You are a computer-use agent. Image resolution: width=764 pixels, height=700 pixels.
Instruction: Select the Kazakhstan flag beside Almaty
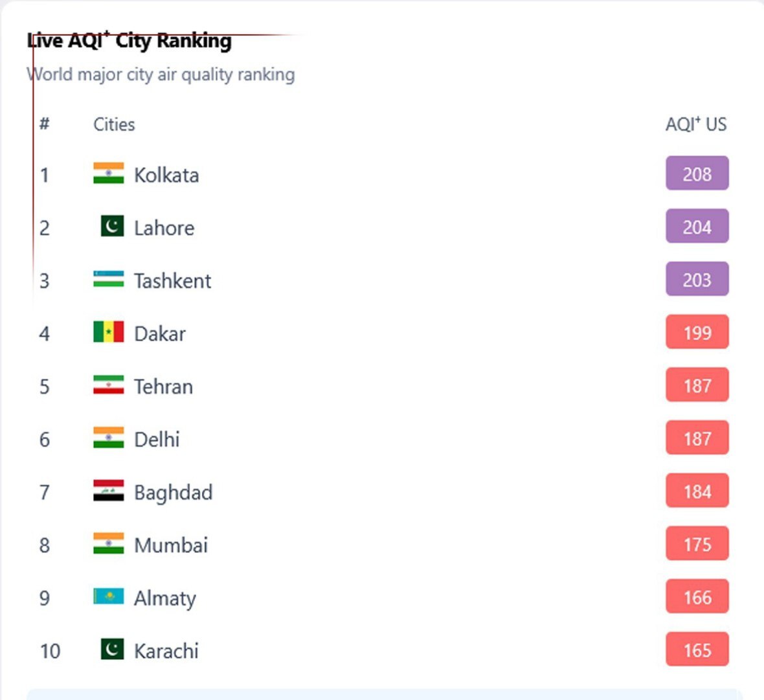[x=108, y=596]
